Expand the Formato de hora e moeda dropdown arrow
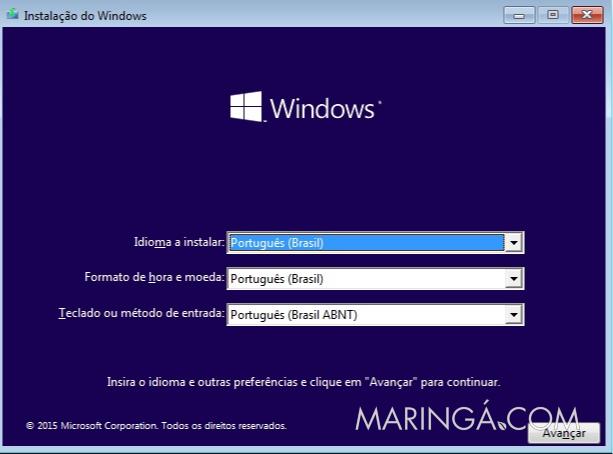This screenshot has width=613, height=454. 514,279
